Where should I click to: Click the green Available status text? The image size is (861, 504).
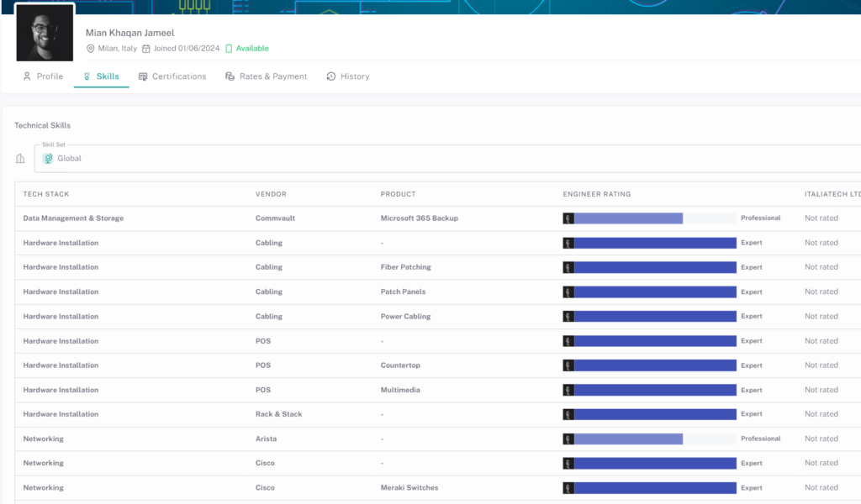252,49
